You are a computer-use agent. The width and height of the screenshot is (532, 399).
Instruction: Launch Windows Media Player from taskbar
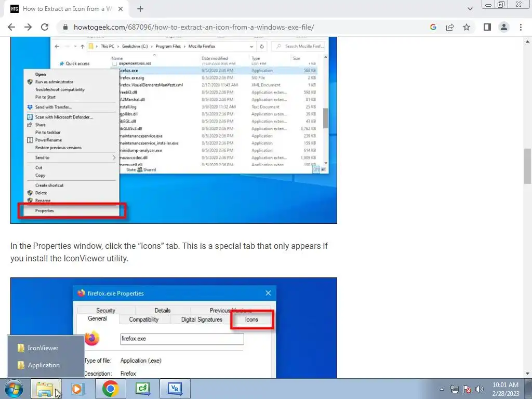point(77,389)
